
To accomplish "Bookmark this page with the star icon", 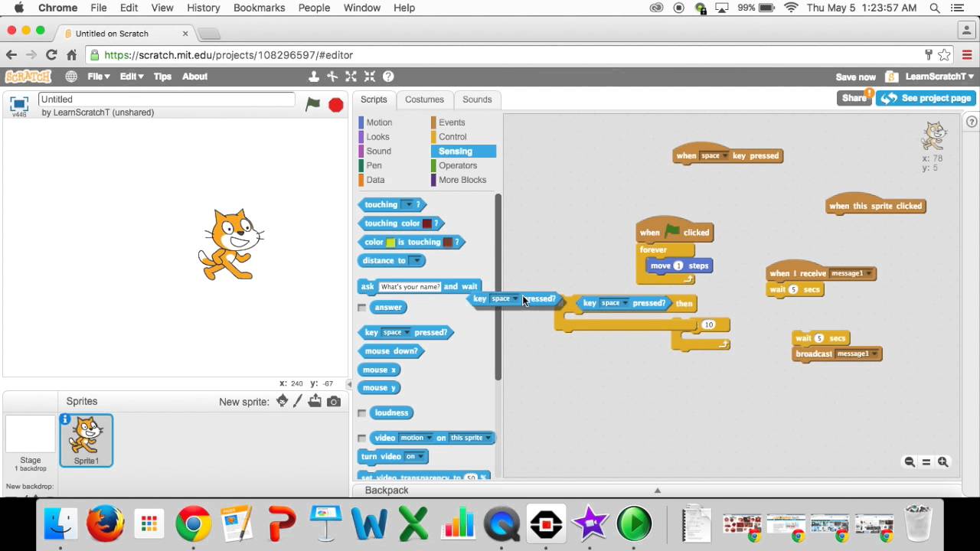I will click(x=945, y=55).
